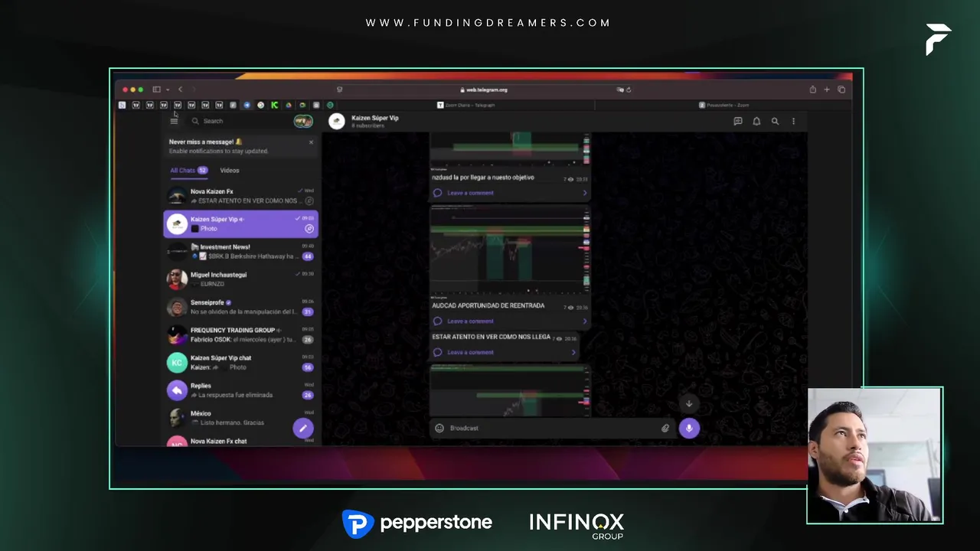Switch to the Videos folder tab
This screenshot has width=980, height=551.
coord(230,171)
